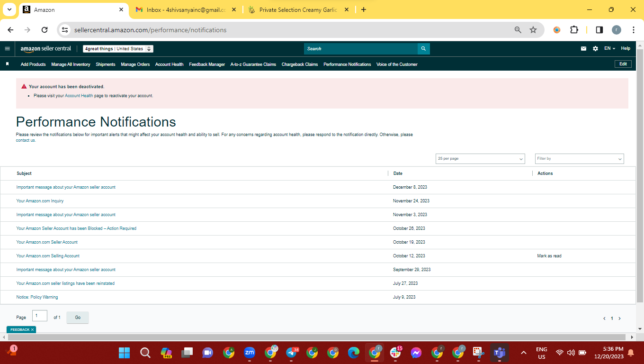Open the EN language dropdown
Image resolution: width=644 pixels, height=364 pixels.
click(x=609, y=49)
